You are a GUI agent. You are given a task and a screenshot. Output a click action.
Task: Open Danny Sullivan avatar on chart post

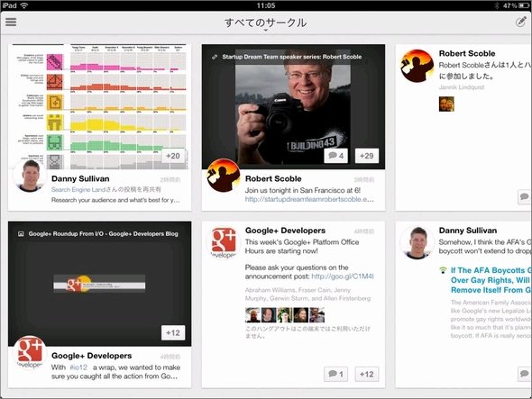[30, 176]
